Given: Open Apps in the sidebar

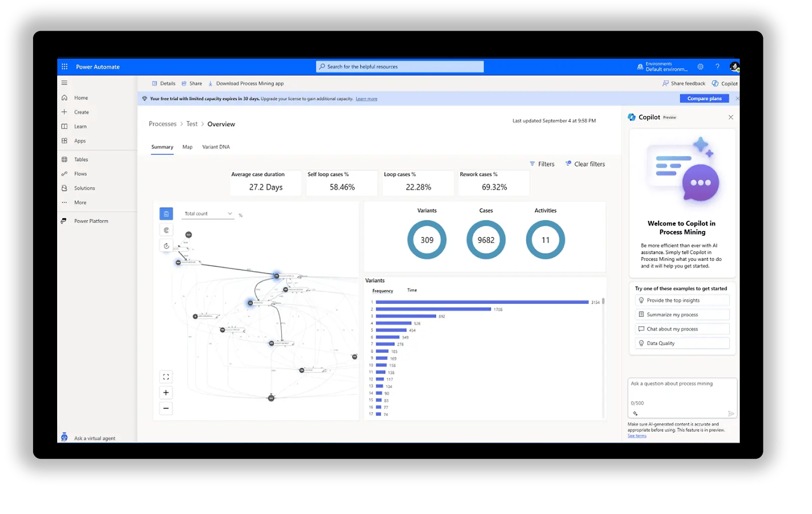Looking at the screenshot, I should point(80,141).
